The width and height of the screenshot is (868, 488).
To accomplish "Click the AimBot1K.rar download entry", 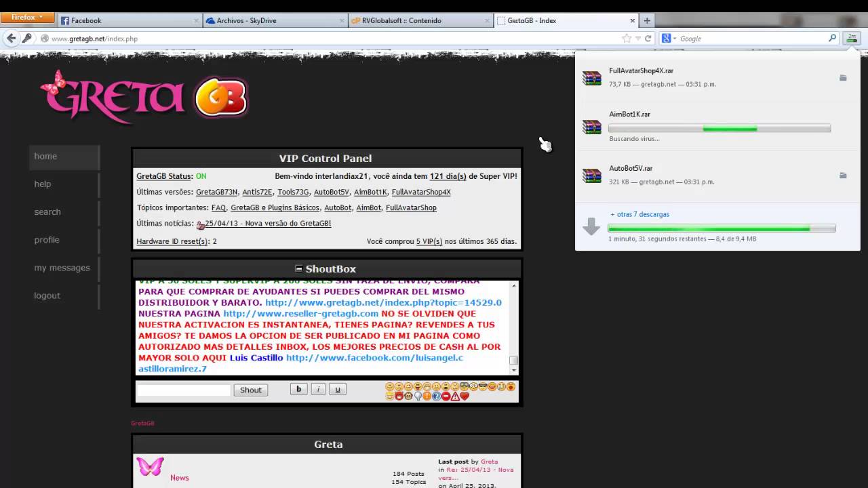I will (717, 126).
